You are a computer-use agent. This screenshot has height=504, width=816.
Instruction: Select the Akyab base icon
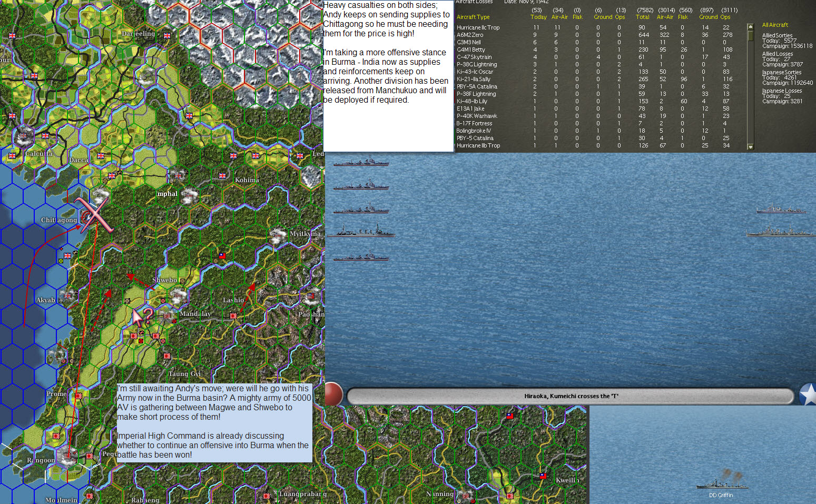pos(66,297)
